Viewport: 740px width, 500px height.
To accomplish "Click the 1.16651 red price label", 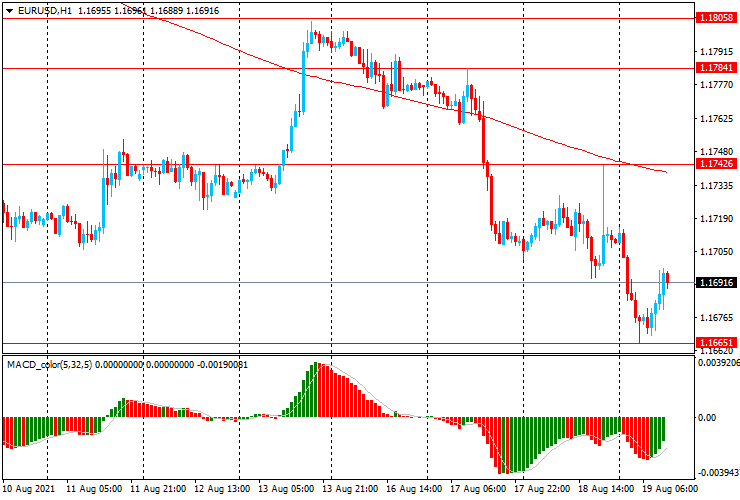I will (716, 343).
